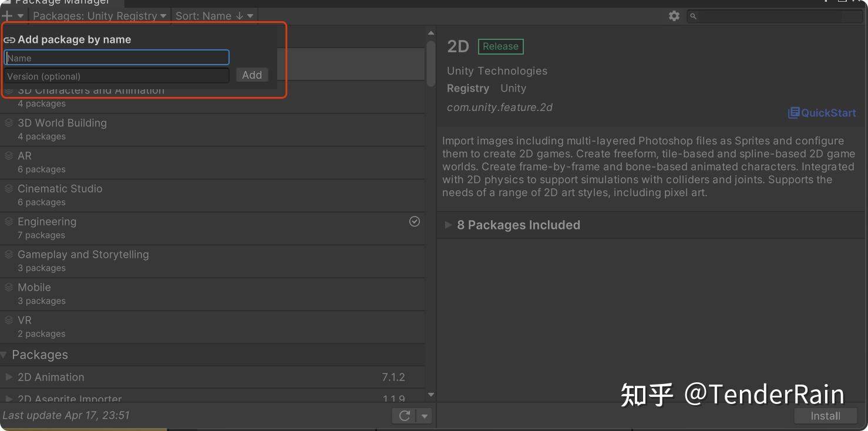This screenshot has width=868, height=431.
Task: Click the Add button
Action: pos(251,75)
